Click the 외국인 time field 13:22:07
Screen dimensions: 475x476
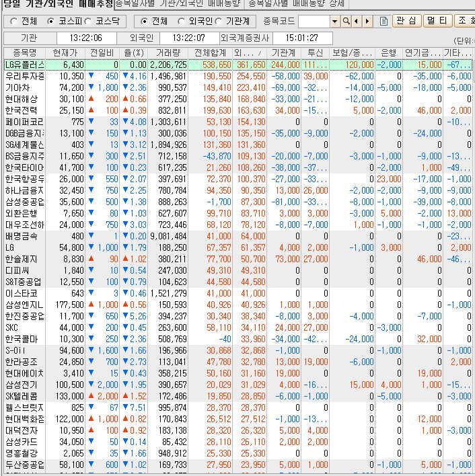(189, 38)
